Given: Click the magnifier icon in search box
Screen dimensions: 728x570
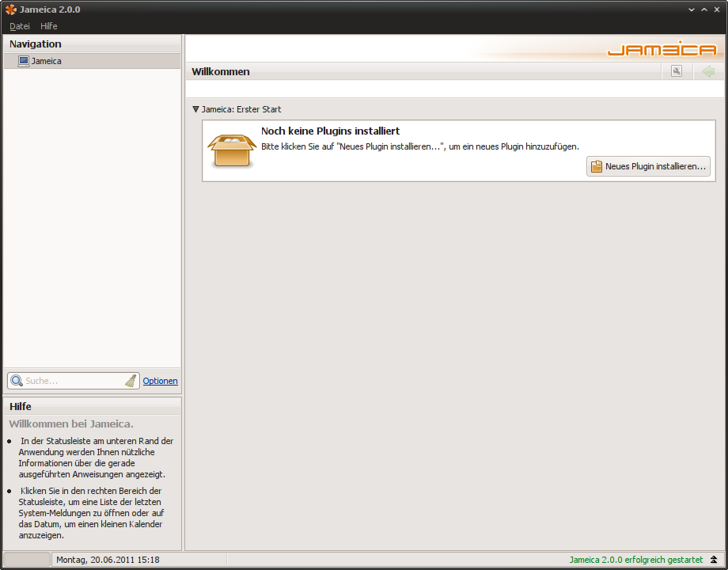Looking at the screenshot, I should click(17, 381).
